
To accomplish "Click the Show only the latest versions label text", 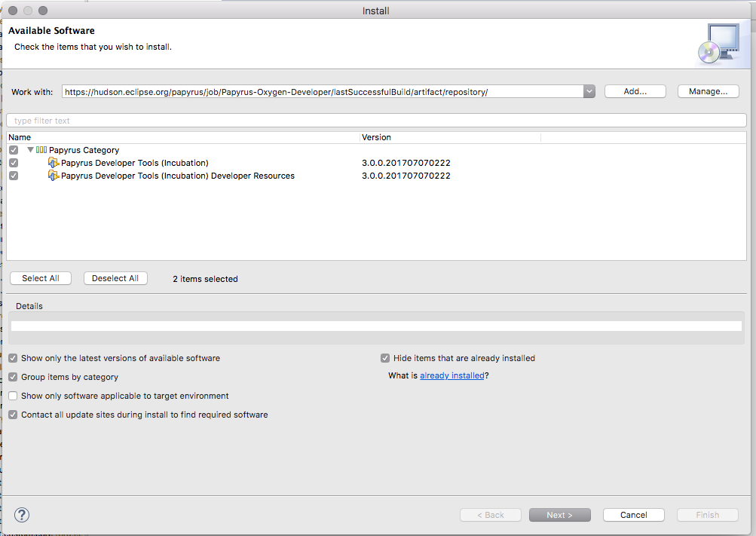I will tap(121, 358).
